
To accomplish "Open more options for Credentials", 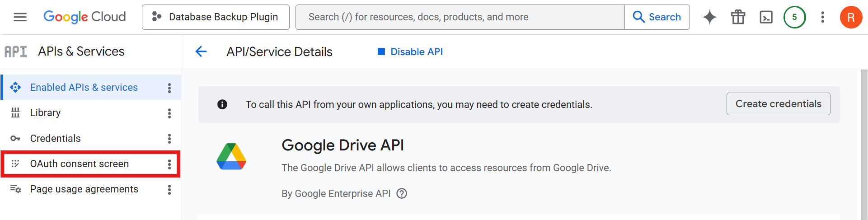I will pos(169,138).
